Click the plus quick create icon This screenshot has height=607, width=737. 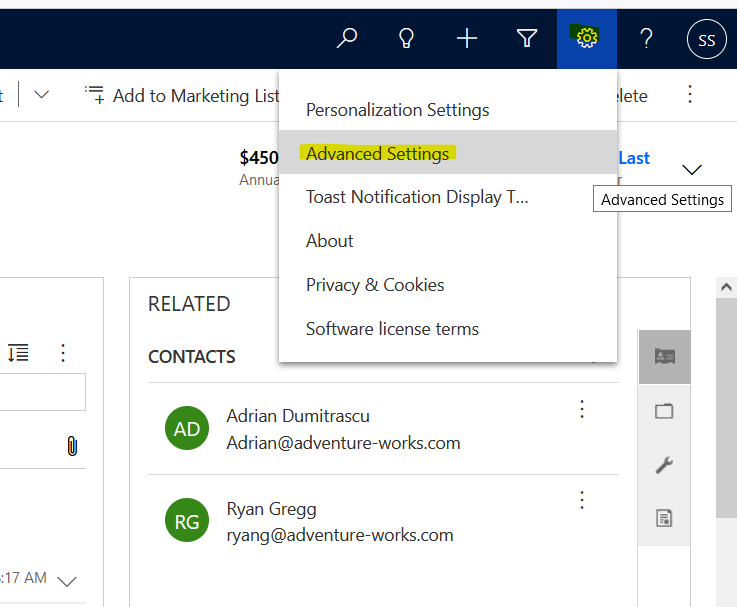(x=467, y=39)
